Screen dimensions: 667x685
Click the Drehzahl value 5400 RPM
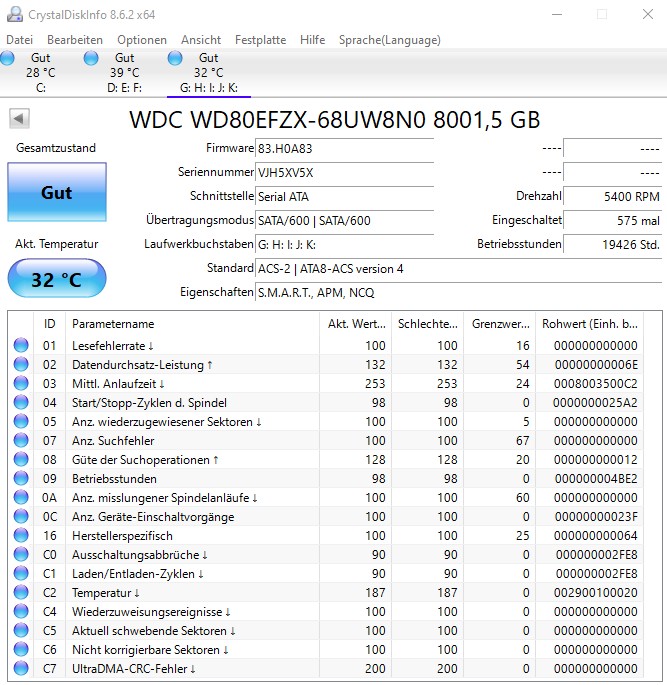pos(613,196)
